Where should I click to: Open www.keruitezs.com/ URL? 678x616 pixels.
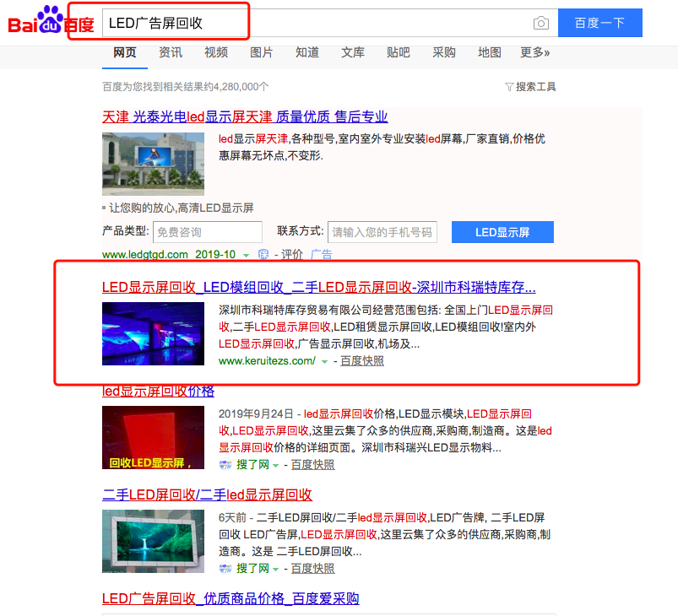pos(267,361)
